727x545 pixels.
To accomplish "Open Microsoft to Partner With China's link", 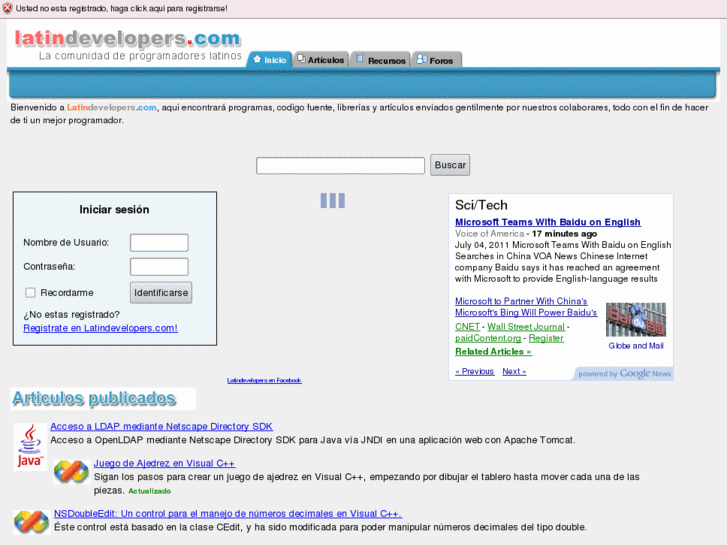I will click(x=521, y=301).
